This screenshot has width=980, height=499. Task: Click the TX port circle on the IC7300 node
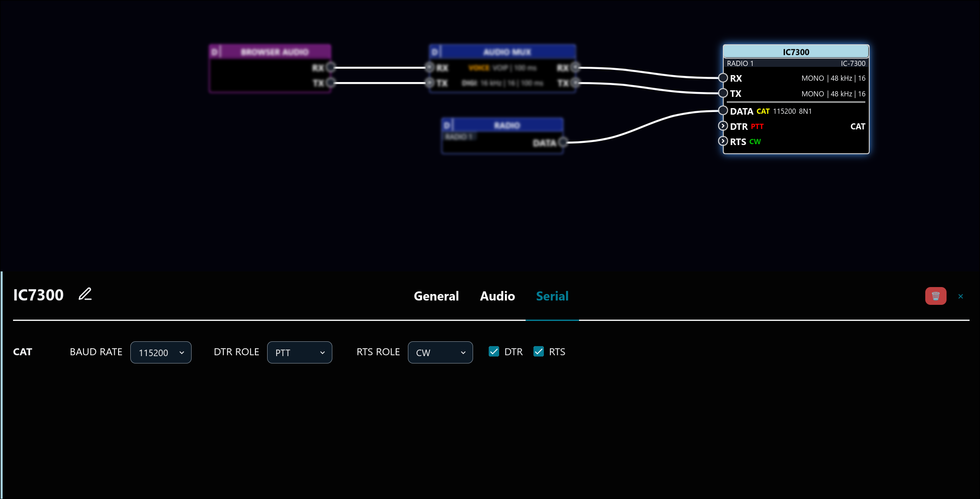point(723,93)
